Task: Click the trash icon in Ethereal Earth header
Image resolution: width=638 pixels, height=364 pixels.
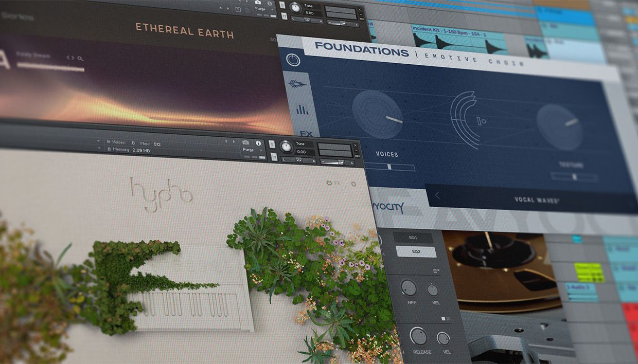Action: coord(247,9)
